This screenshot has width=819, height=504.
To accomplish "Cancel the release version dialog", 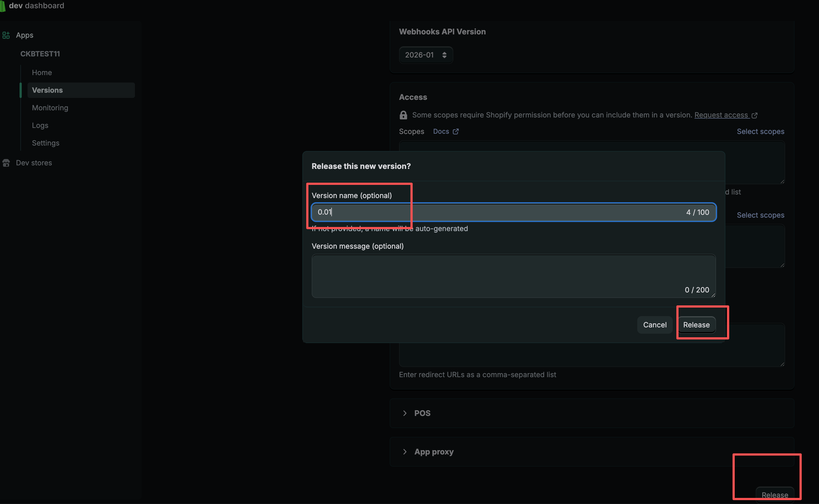I will (x=655, y=325).
